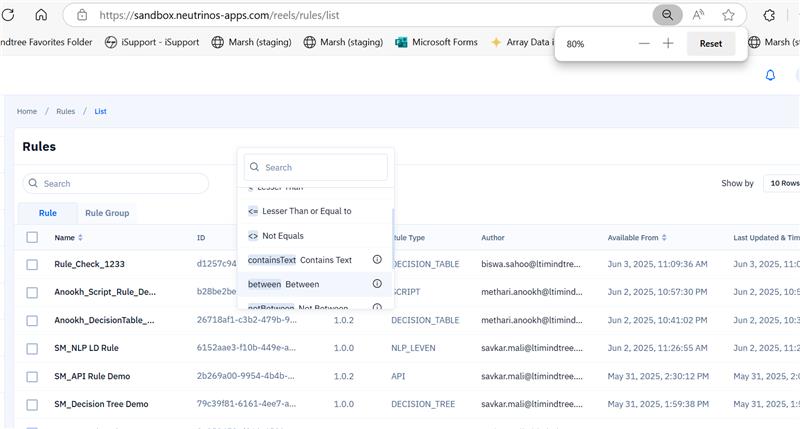Open the zoom magnifier icon in address bar

point(667,15)
